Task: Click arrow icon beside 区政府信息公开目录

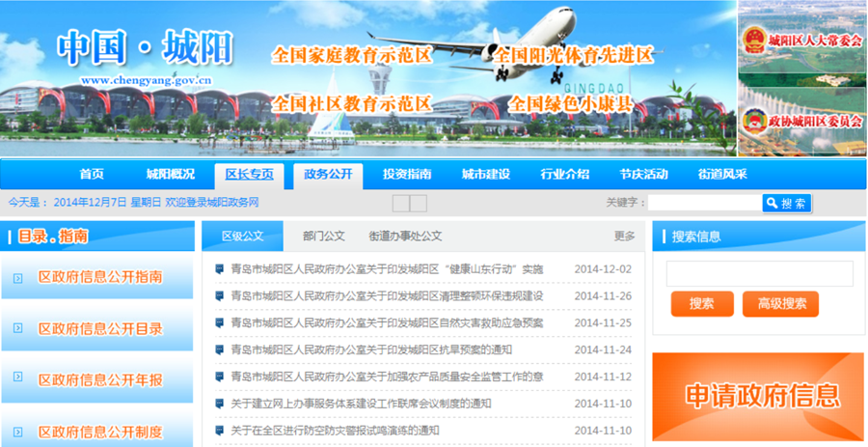Action: click(17, 329)
